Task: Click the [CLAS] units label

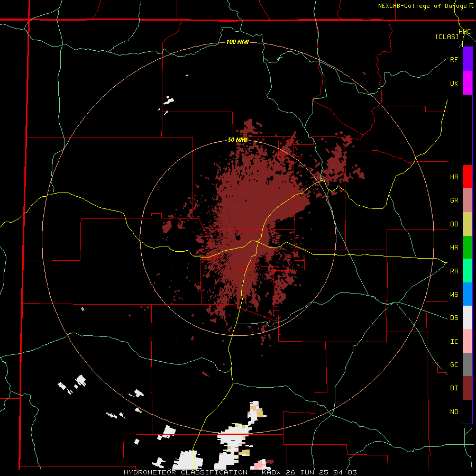Action: 447,37
